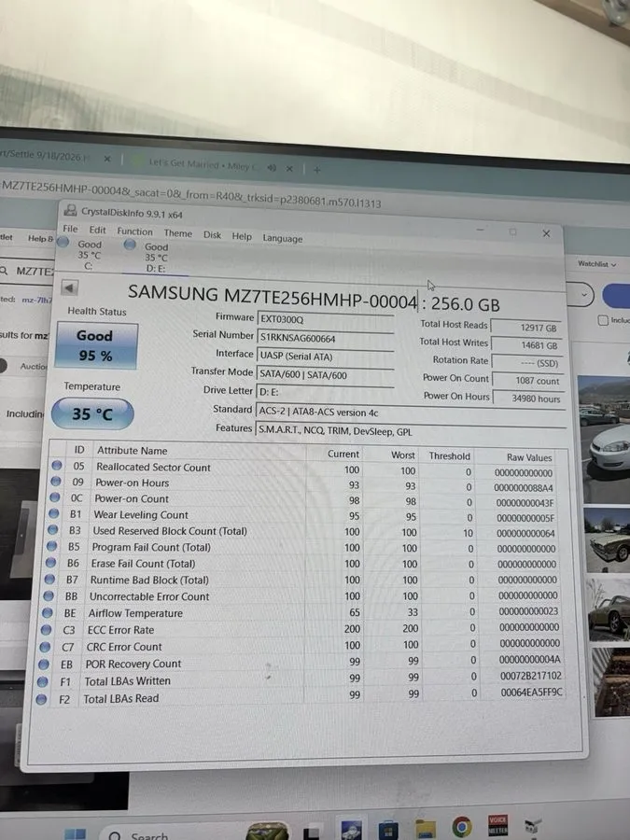Open Microsoft Store from taskbar
630x840 pixels.
pos(388,830)
